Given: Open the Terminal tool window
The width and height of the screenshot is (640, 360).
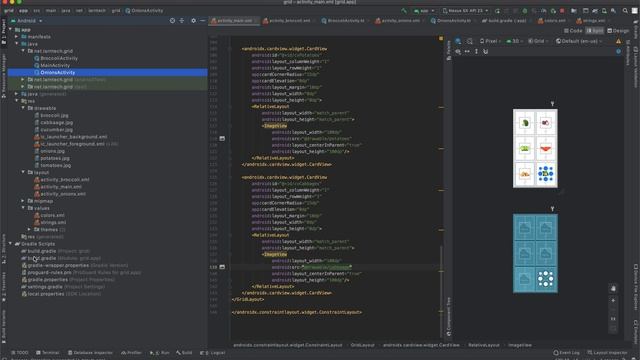Looking at the screenshot, I should 47,353.
